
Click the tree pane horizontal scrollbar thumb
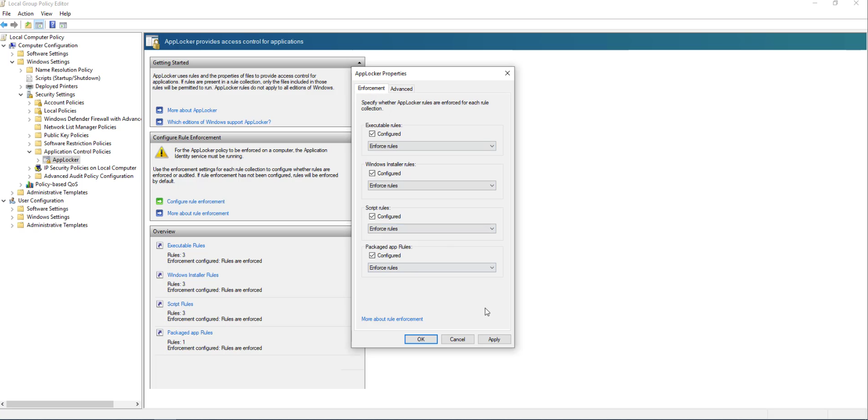60,404
